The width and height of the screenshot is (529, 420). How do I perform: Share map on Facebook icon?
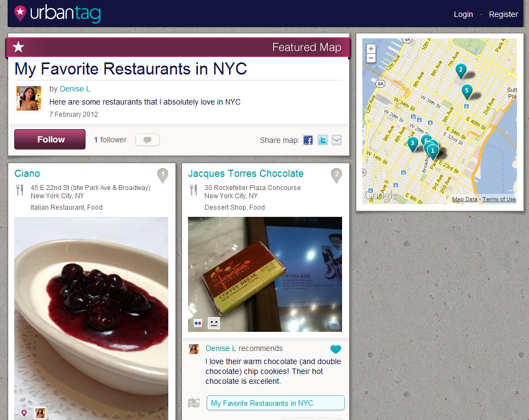click(308, 140)
